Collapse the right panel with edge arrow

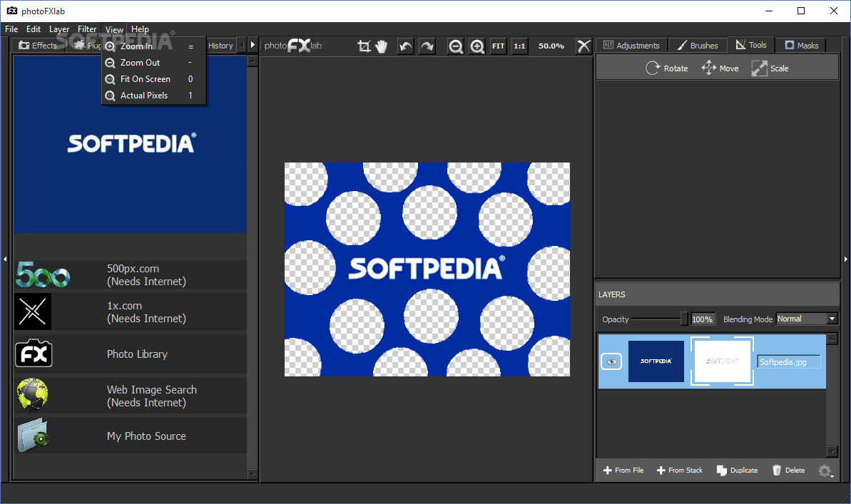845,259
